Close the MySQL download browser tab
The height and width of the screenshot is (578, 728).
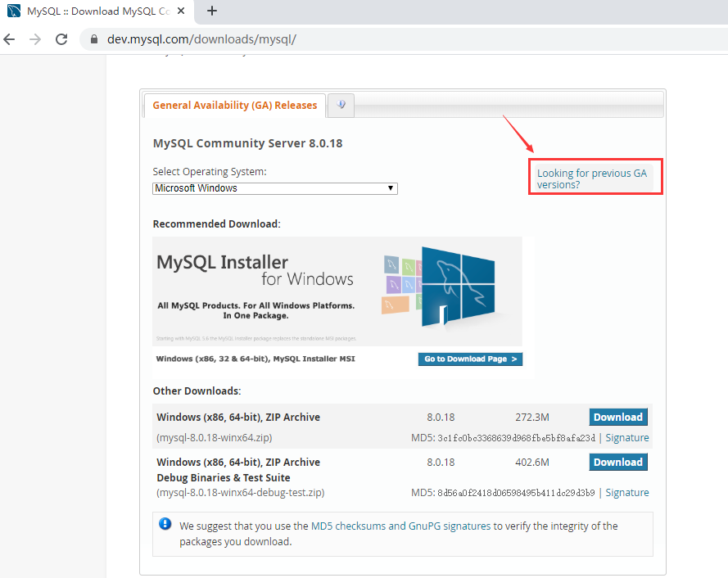click(181, 11)
